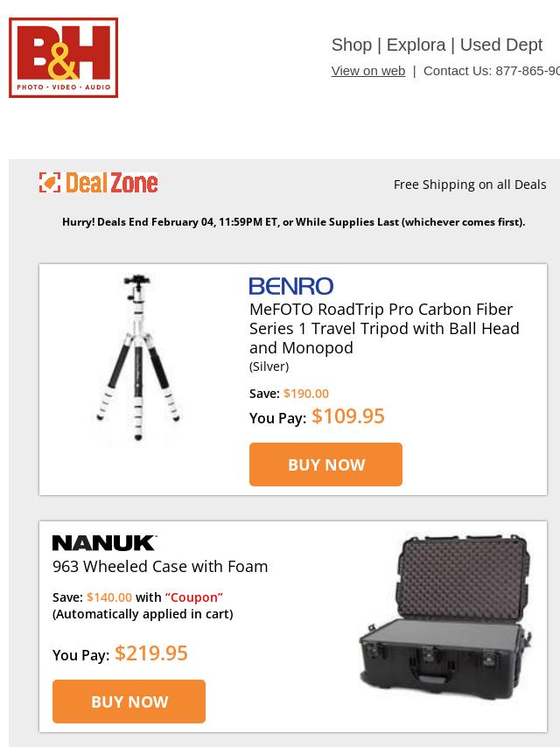Open the Shop menu link
Viewport: 560px width, 747px height.
point(352,45)
